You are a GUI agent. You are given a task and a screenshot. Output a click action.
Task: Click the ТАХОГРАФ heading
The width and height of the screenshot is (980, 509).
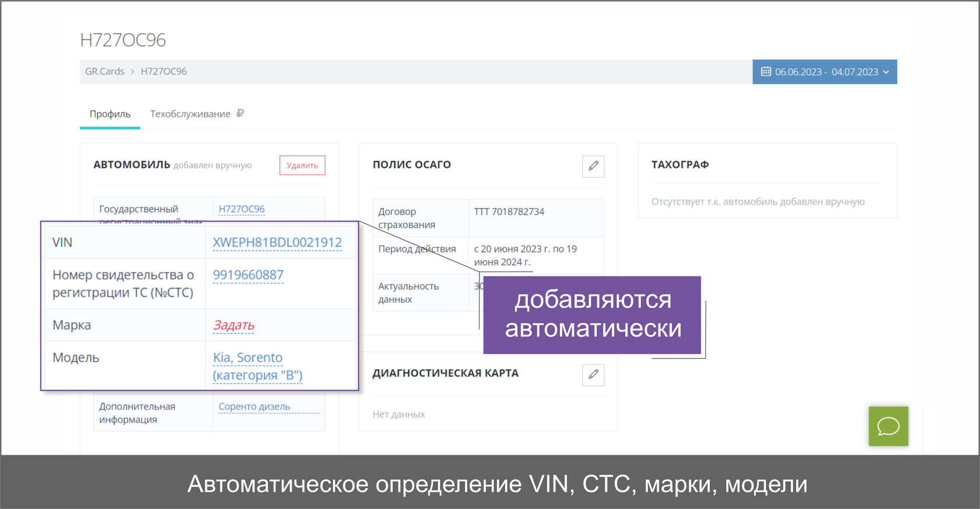(680, 165)
